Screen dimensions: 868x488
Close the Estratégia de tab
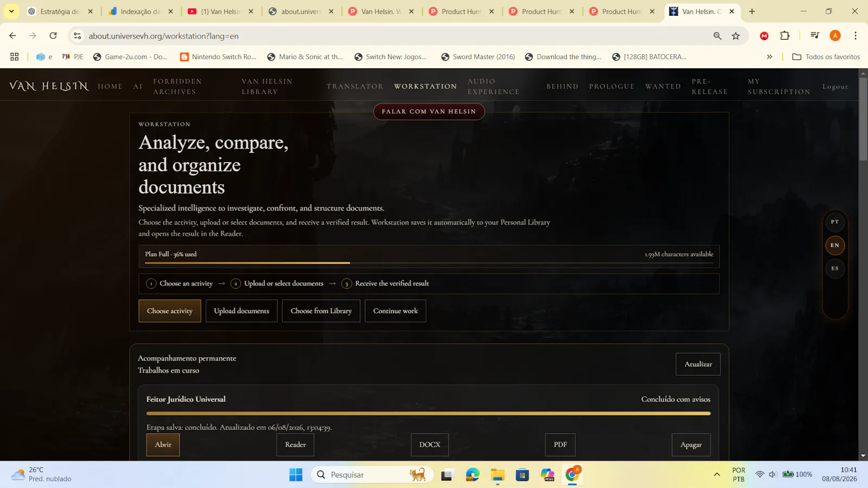[x=91, y=11]
